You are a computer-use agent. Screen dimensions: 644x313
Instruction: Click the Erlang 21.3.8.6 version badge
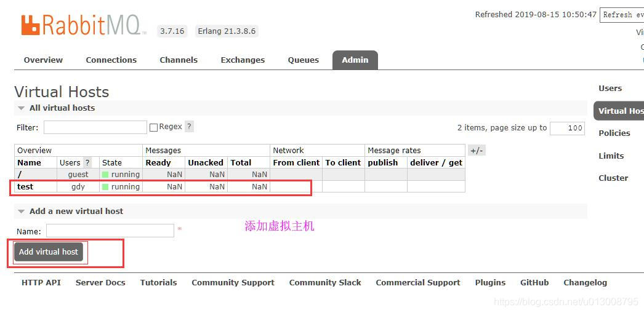coord(227,31)
